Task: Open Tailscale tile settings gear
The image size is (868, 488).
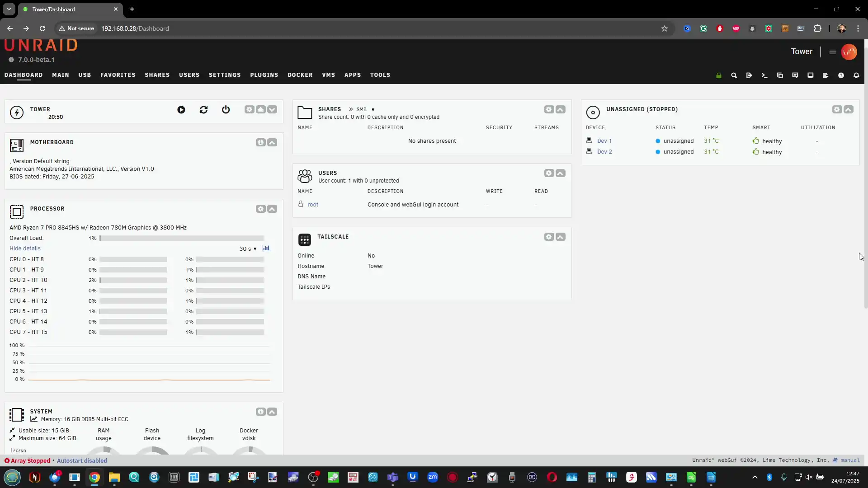Action: (549, 237)
